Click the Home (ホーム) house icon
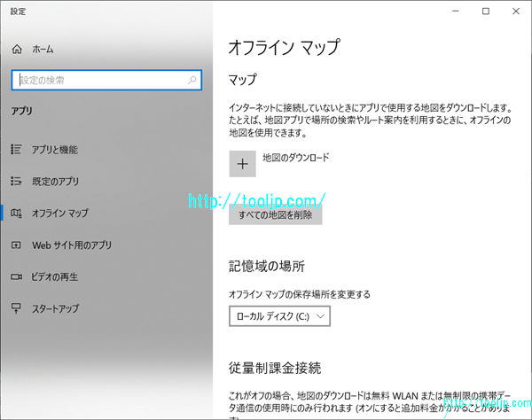Image resolution: width=532 pixels, height=420 pixels. click(x=16, y=50)
